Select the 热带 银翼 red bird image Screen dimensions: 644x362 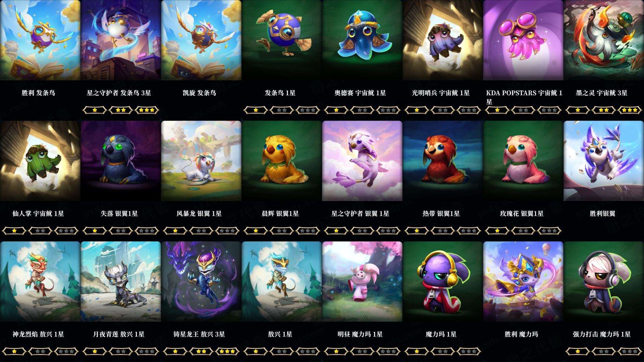coord(443,161)
